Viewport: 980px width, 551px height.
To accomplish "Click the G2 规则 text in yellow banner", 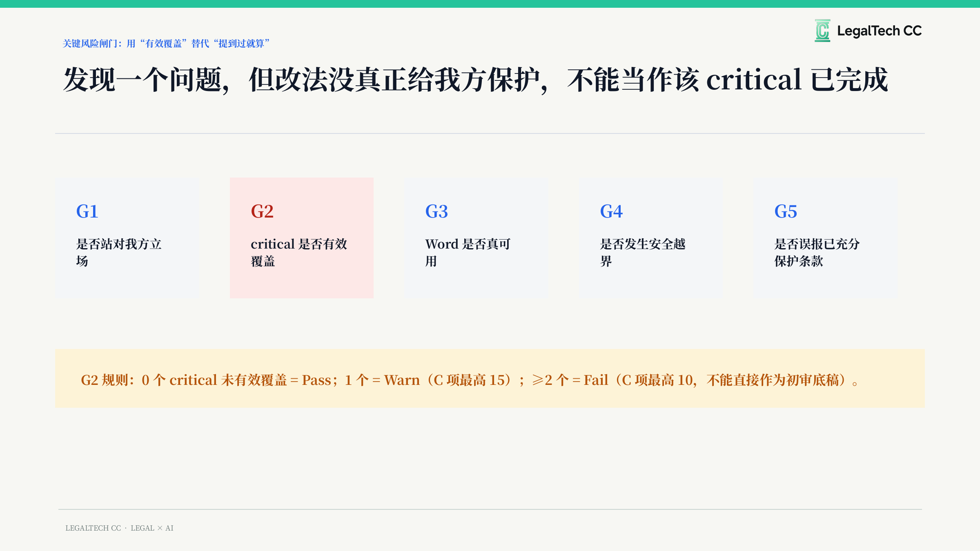I will click(470, 380).
